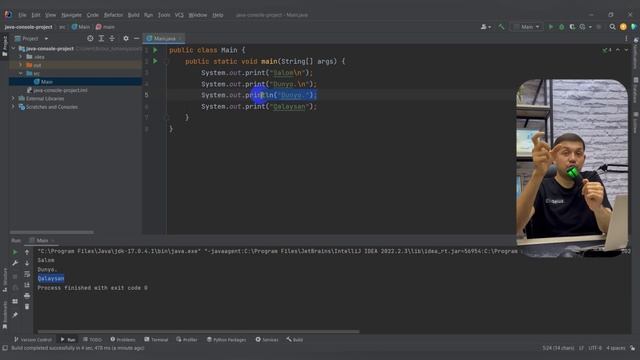The image size is (640, 360).
Task: Toggle the Project side tool window stripe
Action: click(x=4, y=46)
